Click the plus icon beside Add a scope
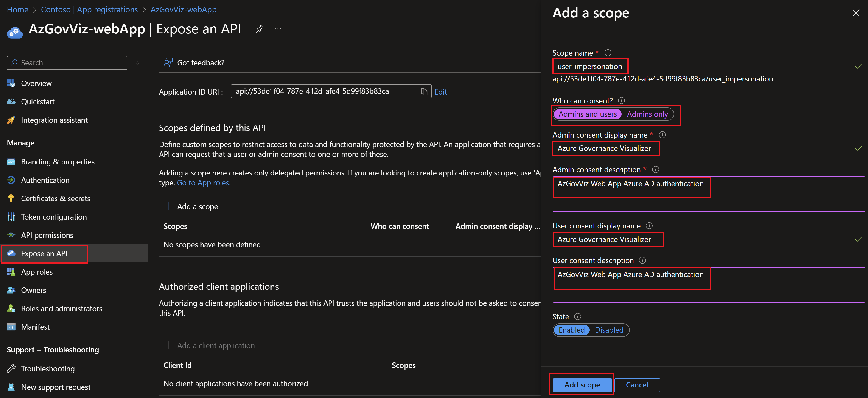Viewport: 868px width, 398px height. (168, 206)
